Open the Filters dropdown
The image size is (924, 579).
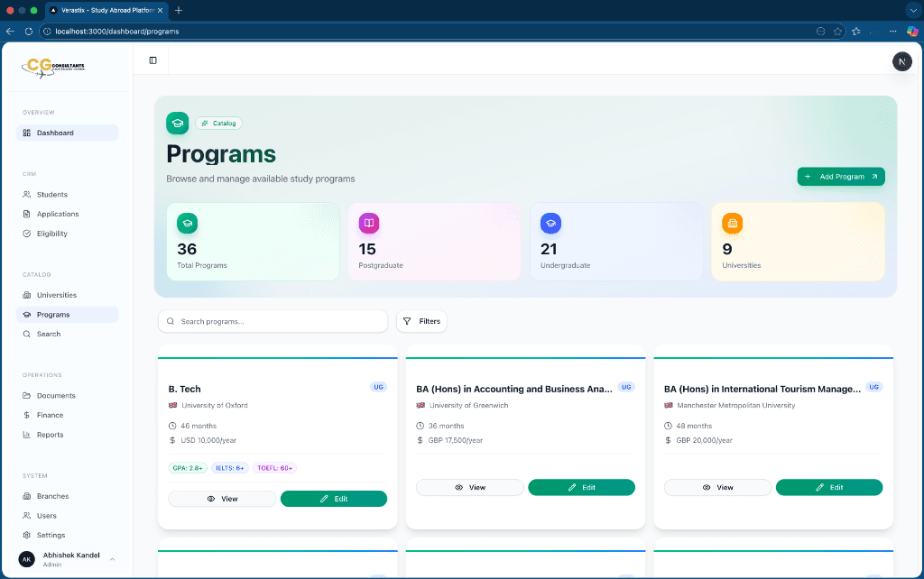click(x=421, y=321)
